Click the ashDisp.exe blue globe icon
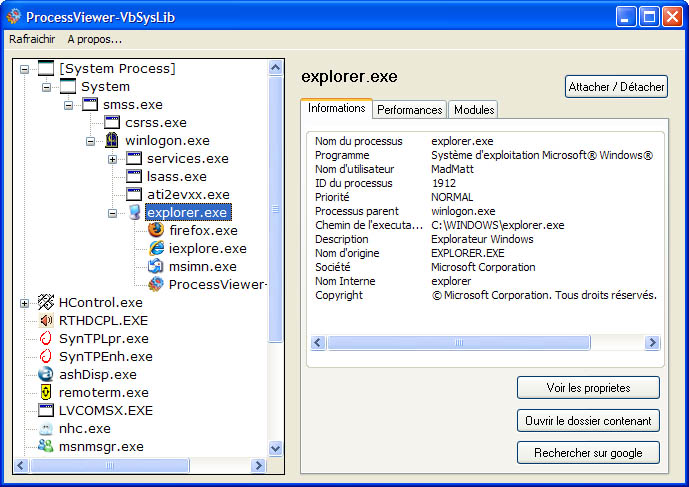The height and width of the screenshot is (487, 689). (46, 374)
